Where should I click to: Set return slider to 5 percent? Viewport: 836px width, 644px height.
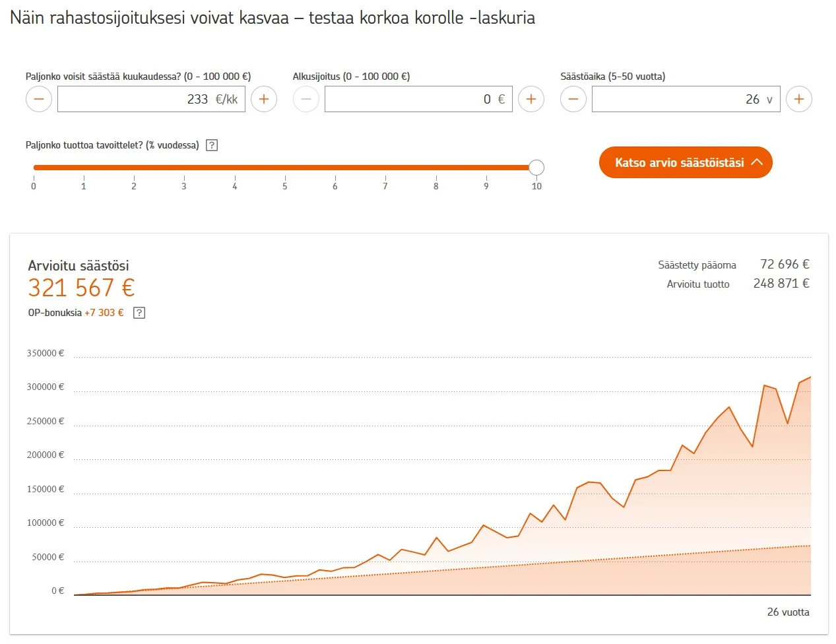click(285, 168)
